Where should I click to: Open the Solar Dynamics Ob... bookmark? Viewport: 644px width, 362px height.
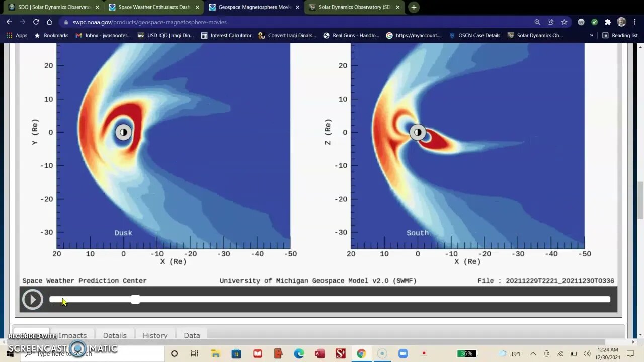[535, 36]
